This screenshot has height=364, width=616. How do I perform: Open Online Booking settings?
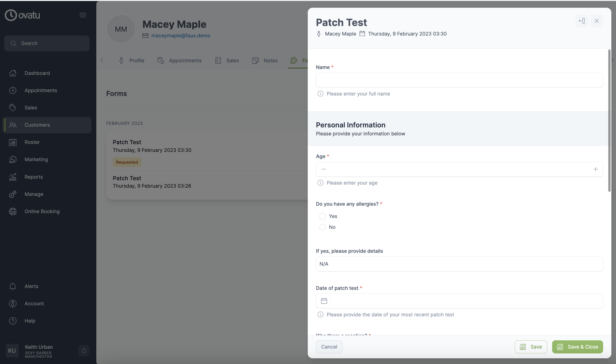[42, 211]
